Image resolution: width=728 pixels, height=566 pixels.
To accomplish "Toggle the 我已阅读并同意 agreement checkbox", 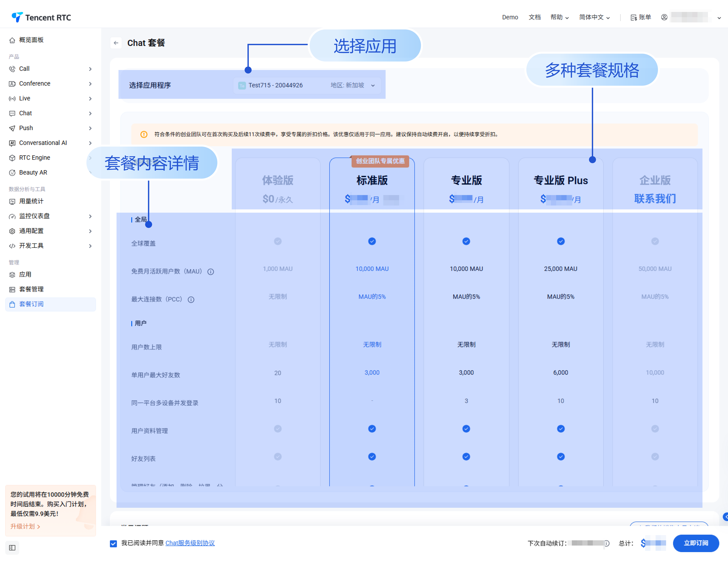I will click(113, 544).
